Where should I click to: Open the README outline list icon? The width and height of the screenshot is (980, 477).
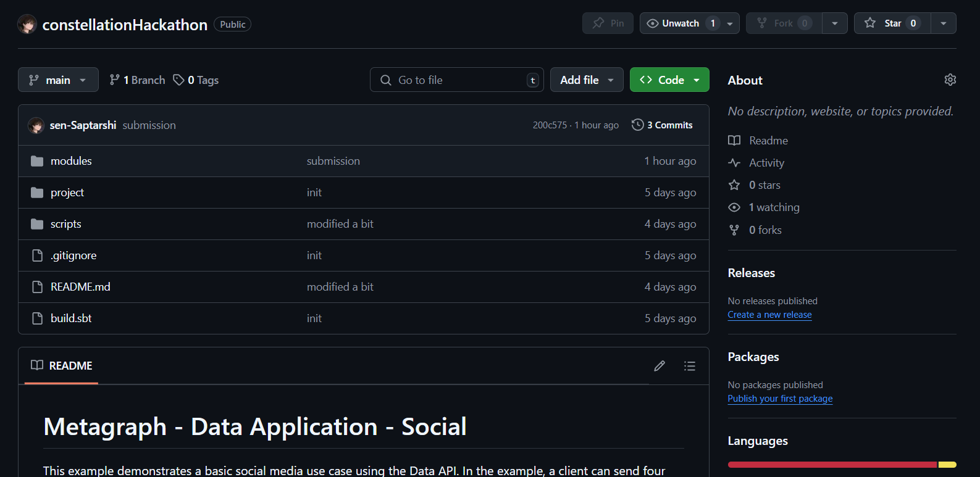690,366
